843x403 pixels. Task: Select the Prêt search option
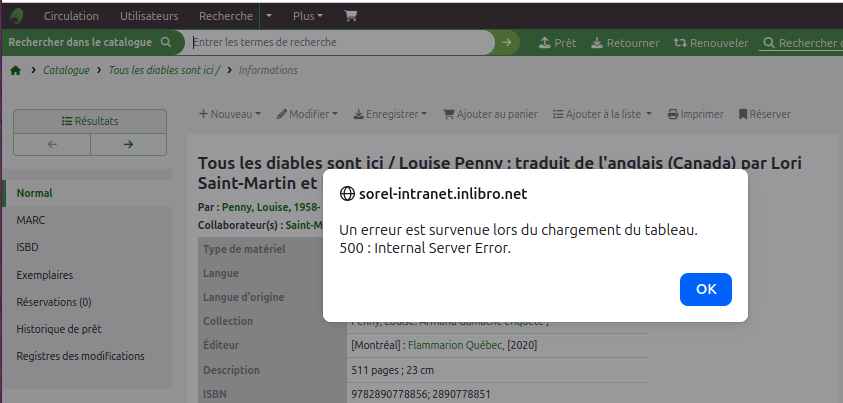coord(558,43)
